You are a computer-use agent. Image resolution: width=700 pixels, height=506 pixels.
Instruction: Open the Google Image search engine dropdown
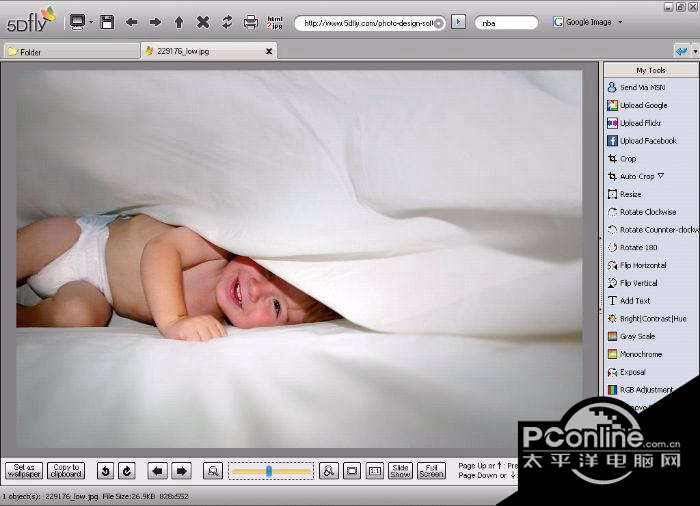620,22
